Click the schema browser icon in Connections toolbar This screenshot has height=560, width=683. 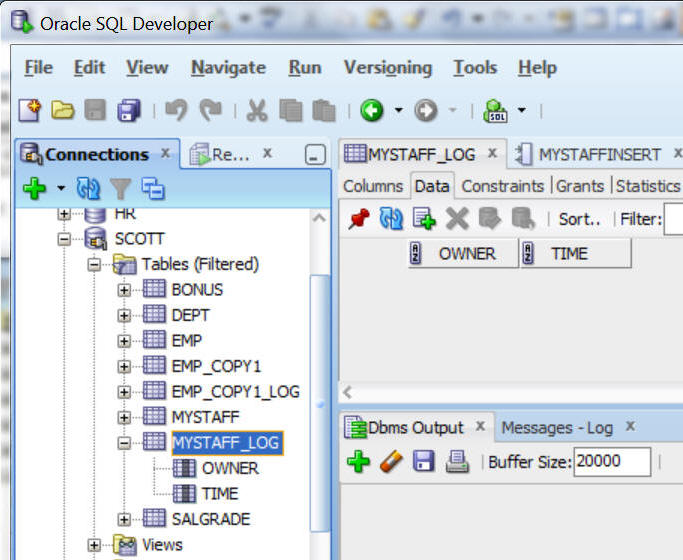[153, 189]
